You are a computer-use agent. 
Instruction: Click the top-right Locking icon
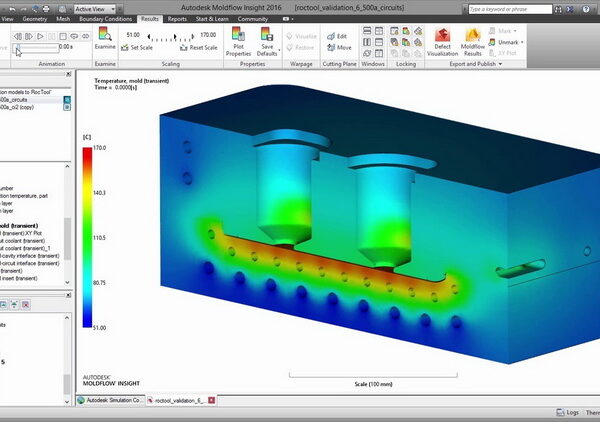coord(418,31)
